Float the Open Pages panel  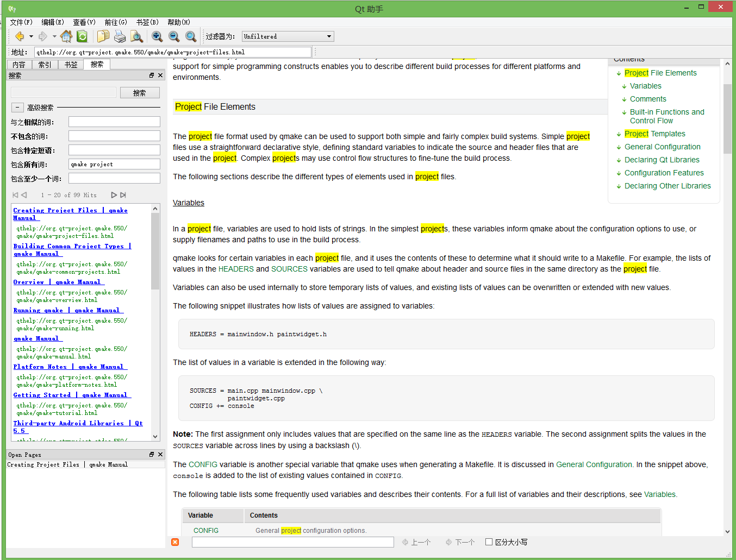tap(152, 454)
